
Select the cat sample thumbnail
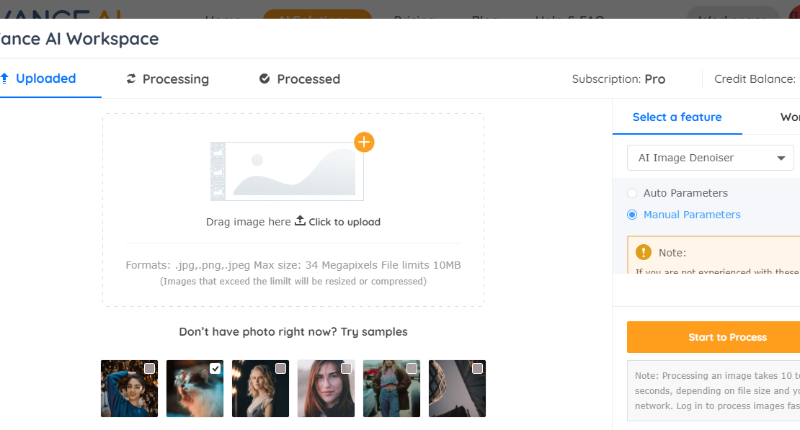coord(195,389)
